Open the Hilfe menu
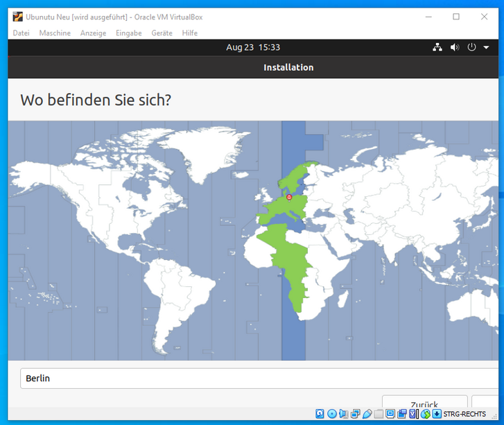This screenshot has width=504, height=425. click(x=189, y=33)
